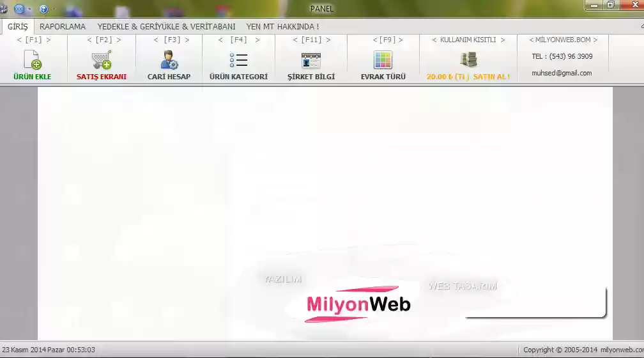Select Yedekle & Geriyükle & Veritabanı tab
This screenshot has width=644, height=358.
[x=166, y=27]
